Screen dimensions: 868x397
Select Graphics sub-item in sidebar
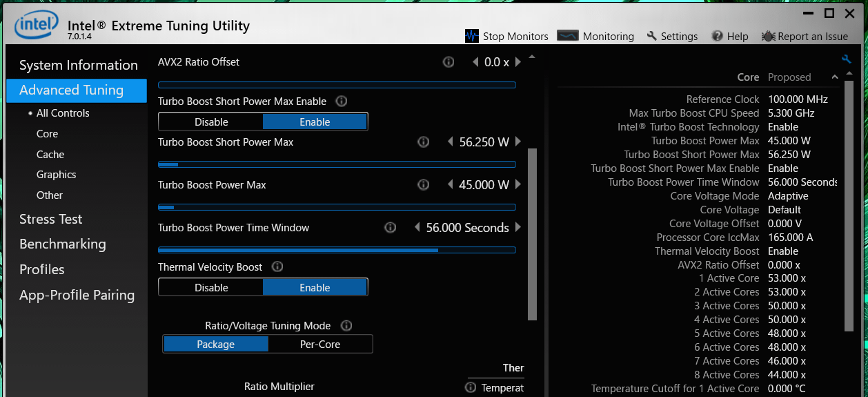(x=57, y=175)
